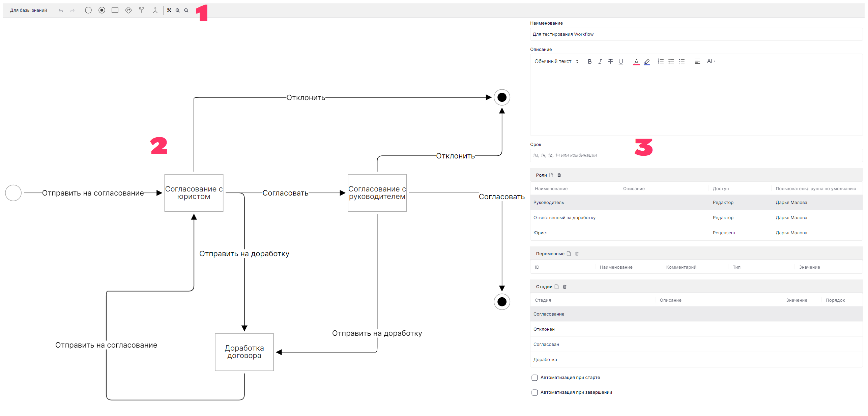Image resolution: width=868 pixels, height=416 pixels.
Task: Open the AI dropdown in editor
Action: pos(711,61)
